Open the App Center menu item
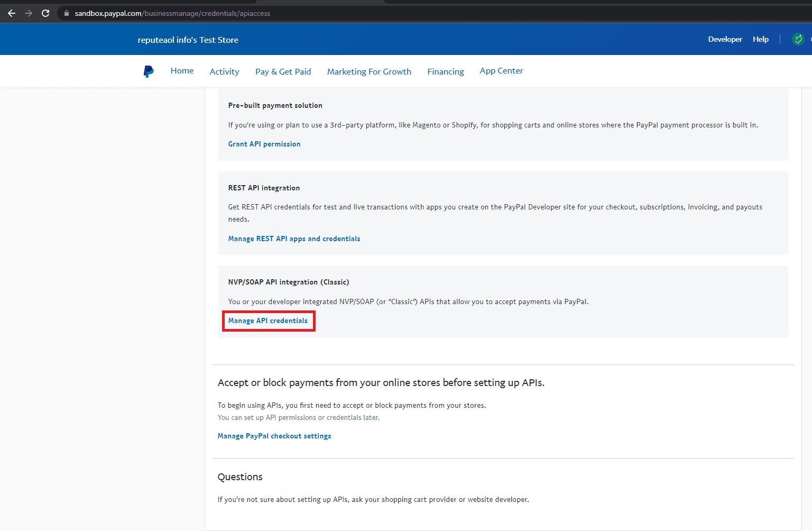Viewport: 812px width, 531px height. coord(501,71)
